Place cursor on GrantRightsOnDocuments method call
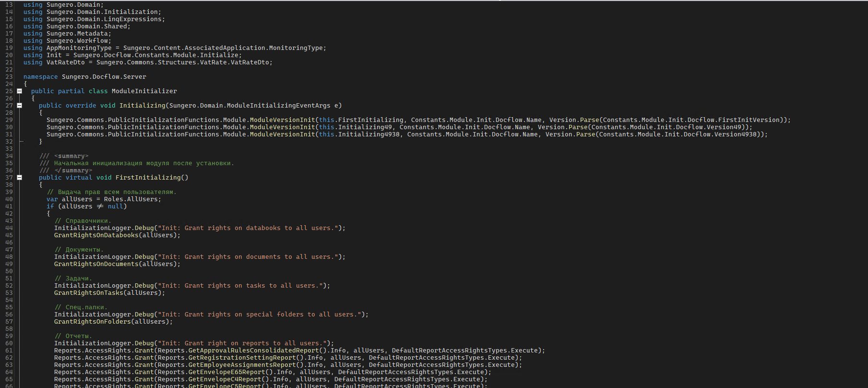The width and height of the screenshot is (868, 388). (96, 264)
